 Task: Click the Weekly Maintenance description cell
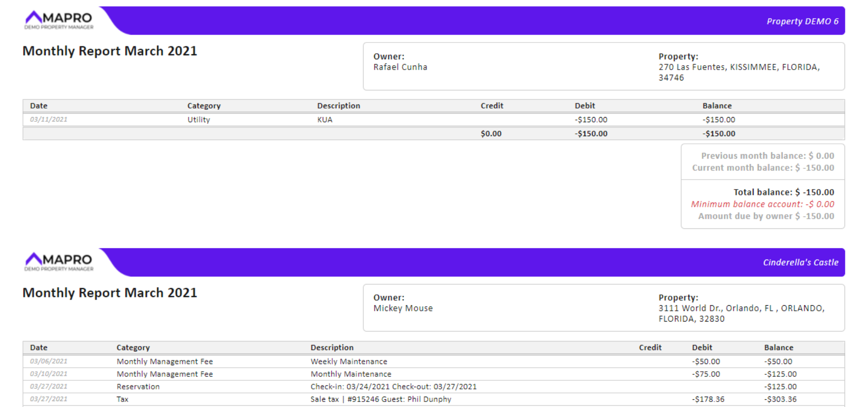click(349, 362)
